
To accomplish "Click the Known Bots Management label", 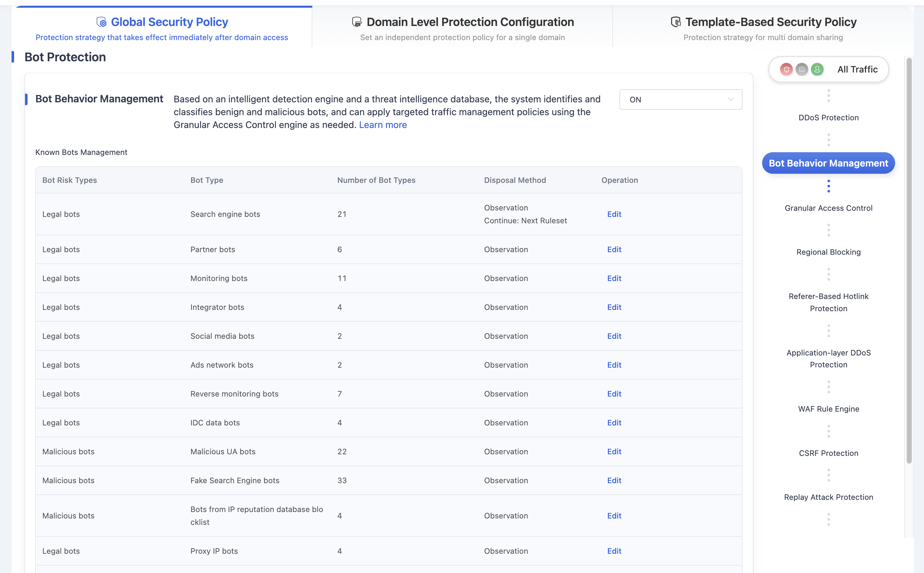I will 81,152.
